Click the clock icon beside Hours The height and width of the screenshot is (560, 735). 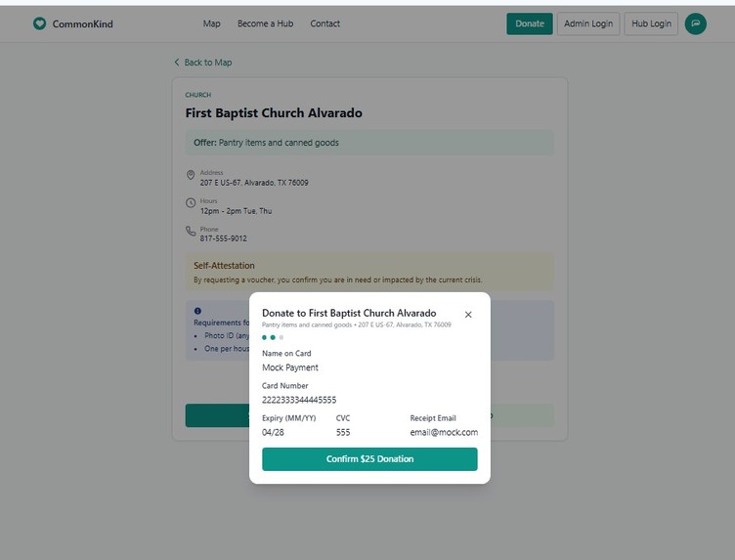point(191,203)
